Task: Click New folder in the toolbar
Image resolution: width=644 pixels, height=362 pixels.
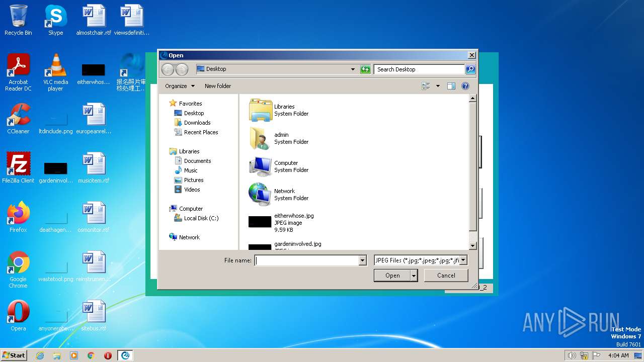Action: point(218,86)
